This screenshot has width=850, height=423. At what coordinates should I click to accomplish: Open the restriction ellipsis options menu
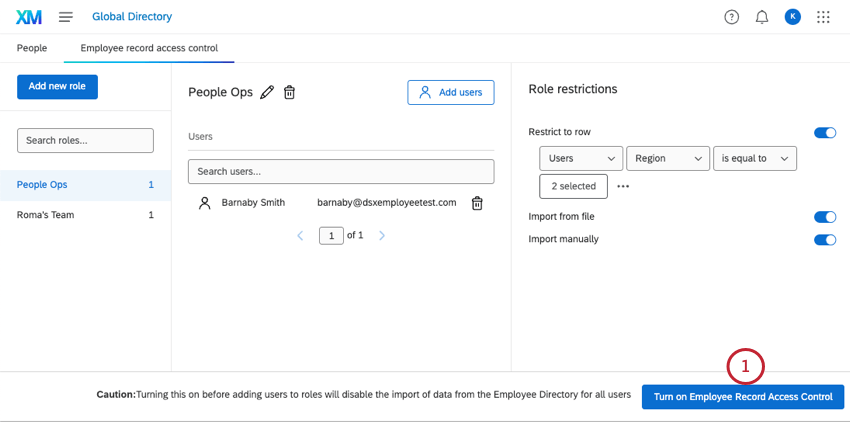[623, 186]
